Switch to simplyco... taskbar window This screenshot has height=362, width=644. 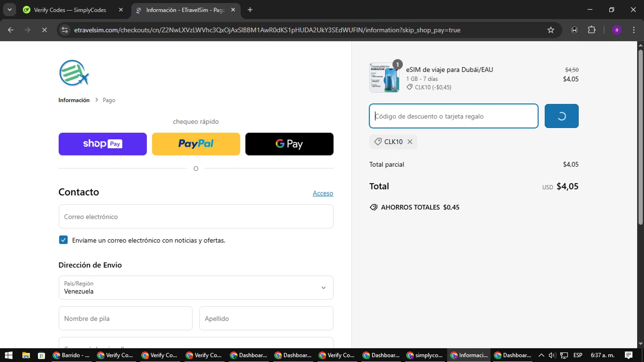(424, 355)
